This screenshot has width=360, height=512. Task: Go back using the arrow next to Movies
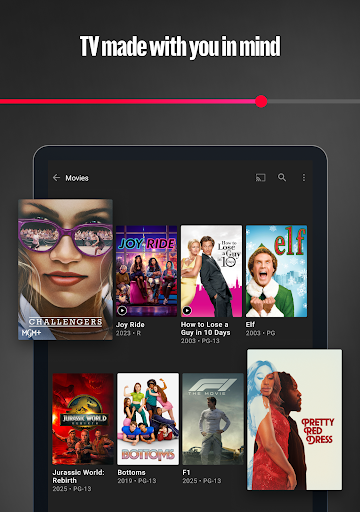coord(56,178)
